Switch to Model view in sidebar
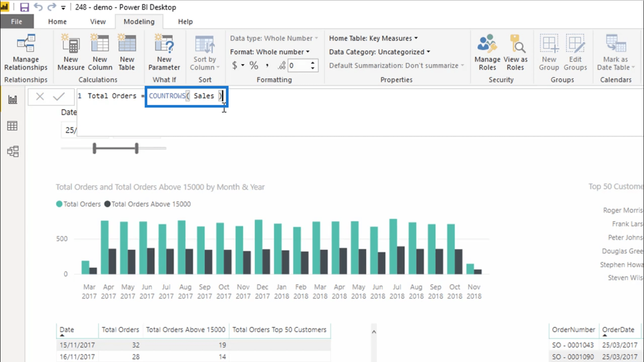The height and width of the screenshot is (362, 644). (x=12, y=151)
